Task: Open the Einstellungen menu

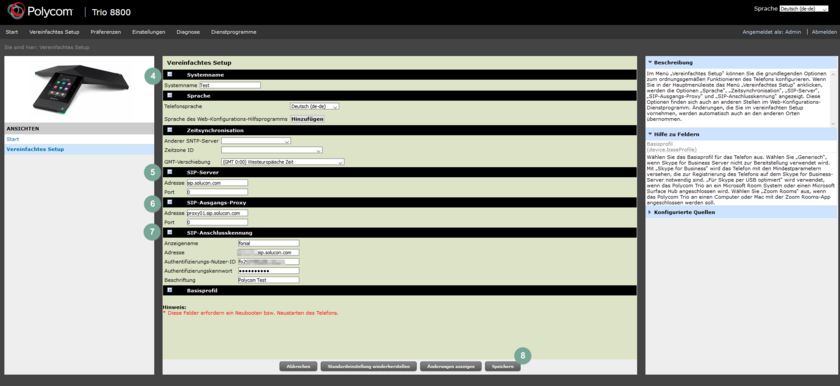Action: coord(149,32)
